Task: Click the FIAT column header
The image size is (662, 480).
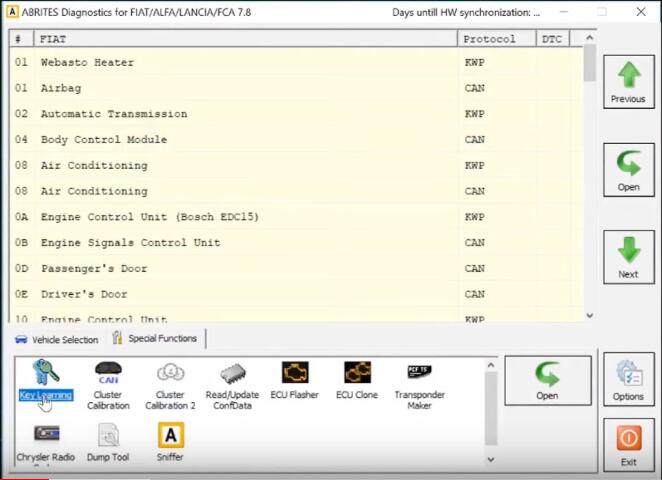Action: pyautogui.click(x=245, y=39)
